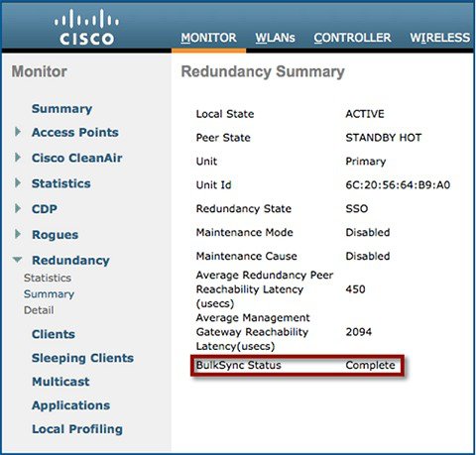Click the Cisco logo

pos(86,27)
